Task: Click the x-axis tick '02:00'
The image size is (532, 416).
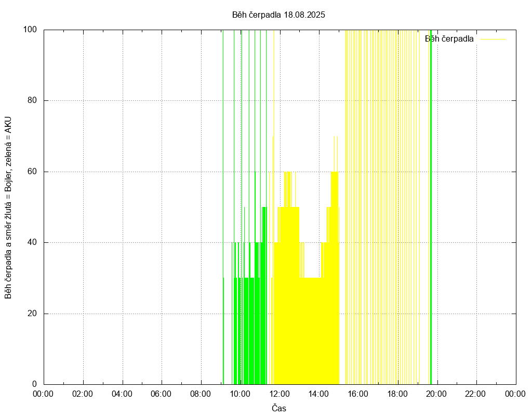Action: click(x=83, y=394)
